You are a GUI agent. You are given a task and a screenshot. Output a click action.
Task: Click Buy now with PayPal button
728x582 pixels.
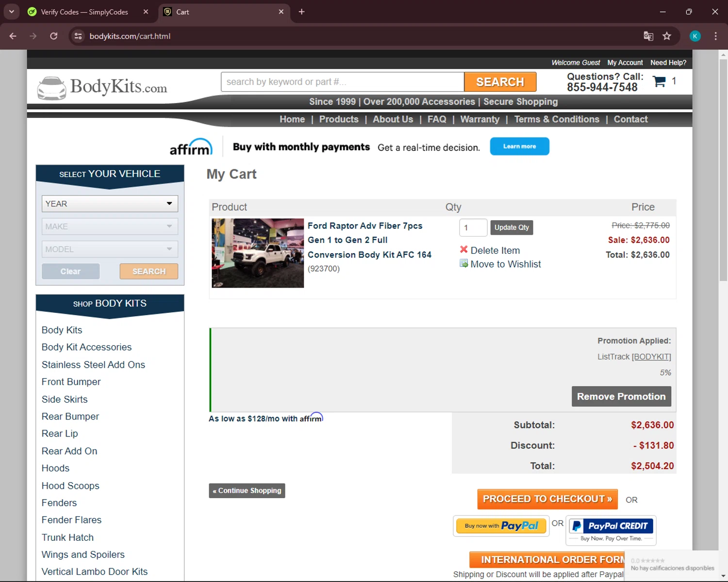click(501, 526)
